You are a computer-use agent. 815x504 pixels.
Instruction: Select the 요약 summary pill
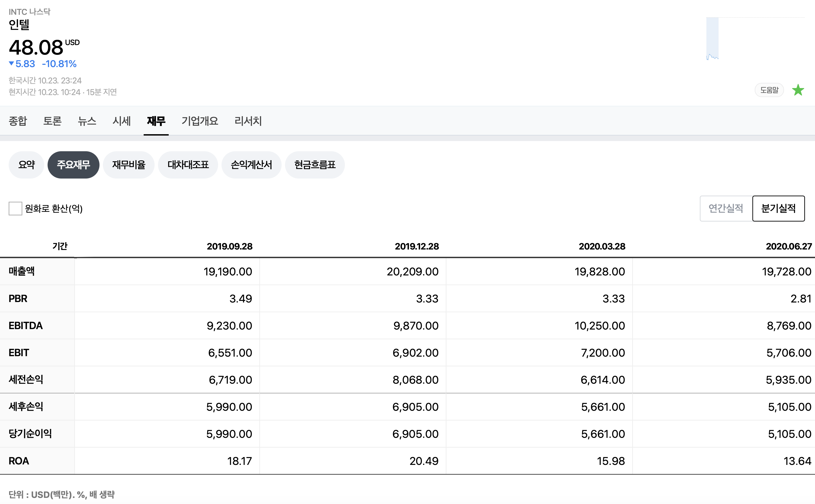[26, 165]
